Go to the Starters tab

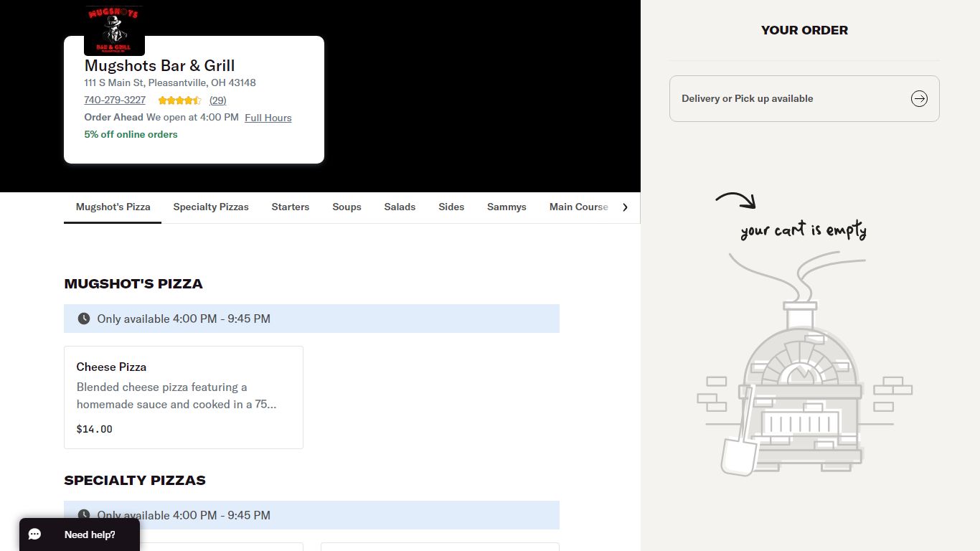pyautogui.click(x=291, y=207)
